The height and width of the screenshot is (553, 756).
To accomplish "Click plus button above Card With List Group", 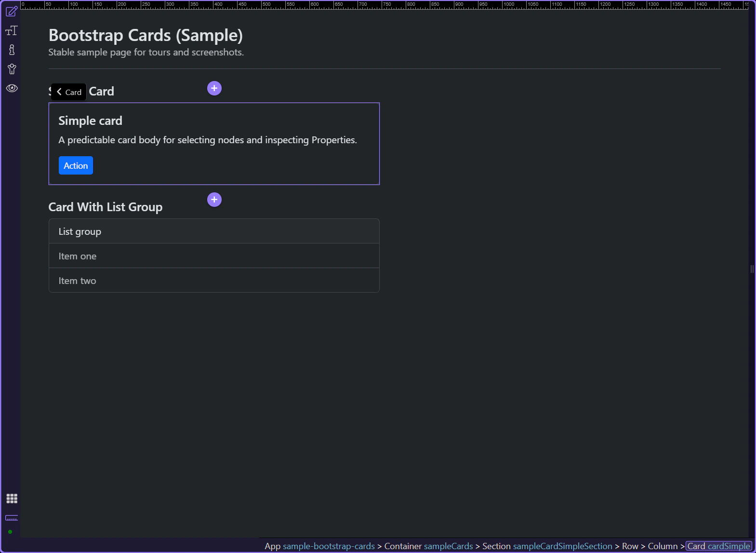I will (x=214, y=200).
